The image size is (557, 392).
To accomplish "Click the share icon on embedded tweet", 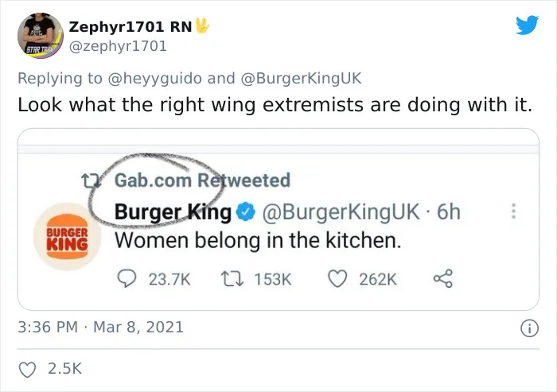I will tap(443, 279).
